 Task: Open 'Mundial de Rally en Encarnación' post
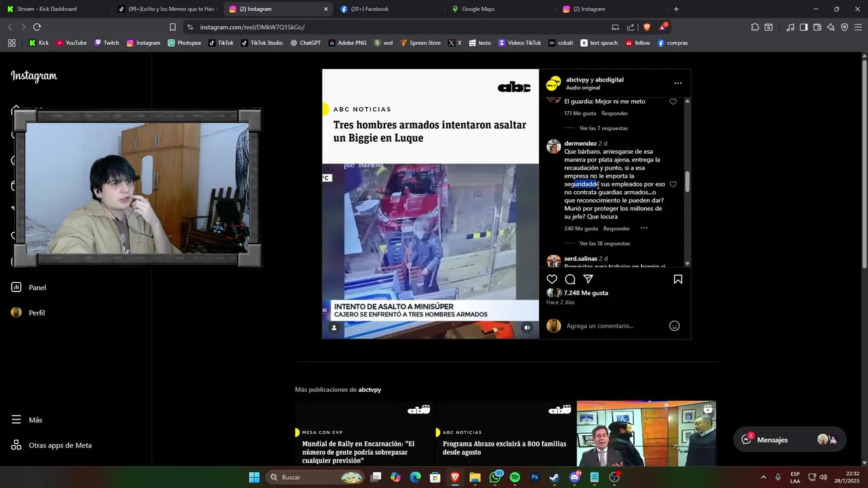click(365, 434)
